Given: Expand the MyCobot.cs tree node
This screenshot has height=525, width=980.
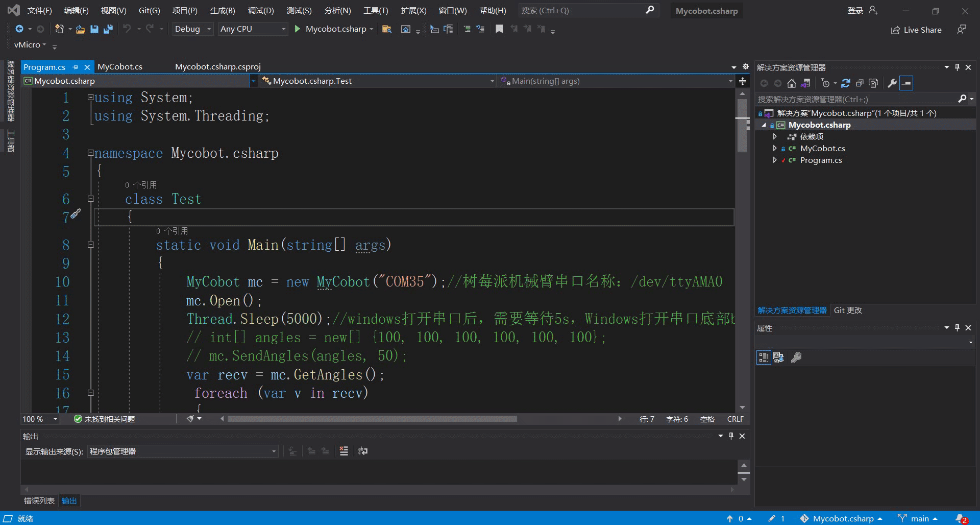Looking at the screenshot, I should [775, 148].
